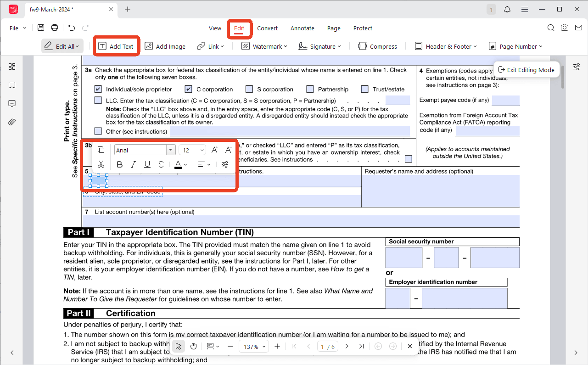Open the comments panel icon
The image size is (588, 365).
point(12,103)
